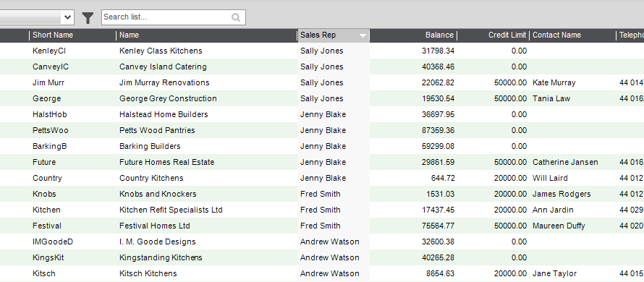The image size is (644, 282).
Task: Select Jim Murray Renovations row
Action: (322, 82)
